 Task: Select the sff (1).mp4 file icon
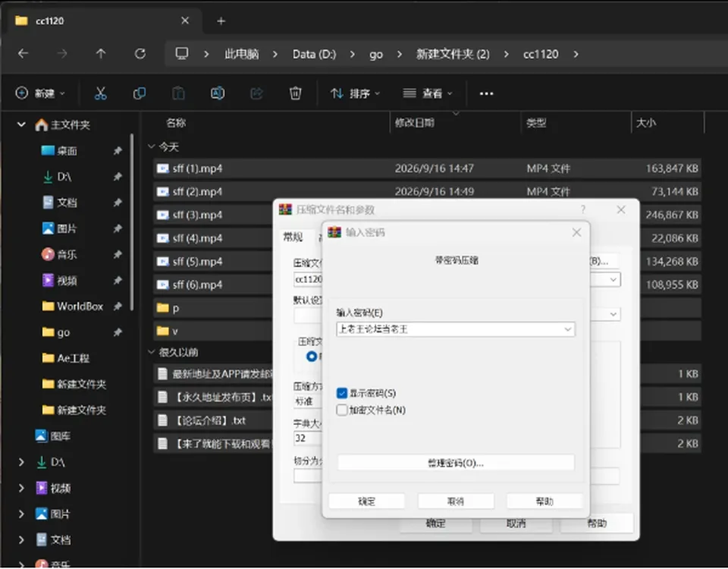(x=162, y=168)
